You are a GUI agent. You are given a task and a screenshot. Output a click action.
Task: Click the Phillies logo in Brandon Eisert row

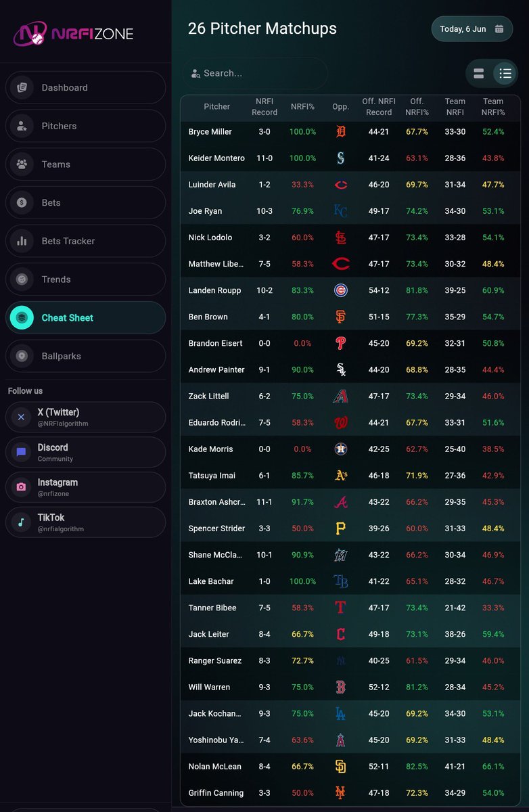(x=340, y=343)
